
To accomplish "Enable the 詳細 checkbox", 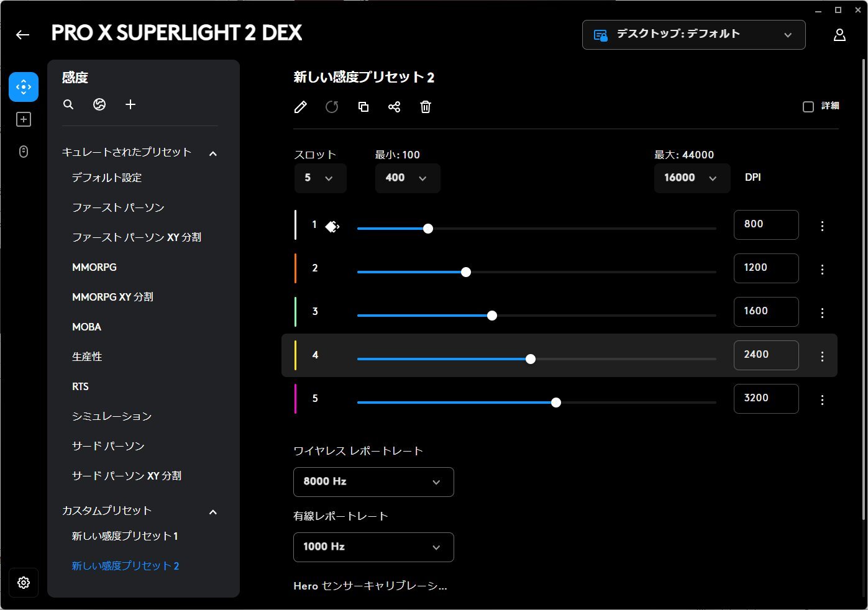I will [x=808, y=106].
